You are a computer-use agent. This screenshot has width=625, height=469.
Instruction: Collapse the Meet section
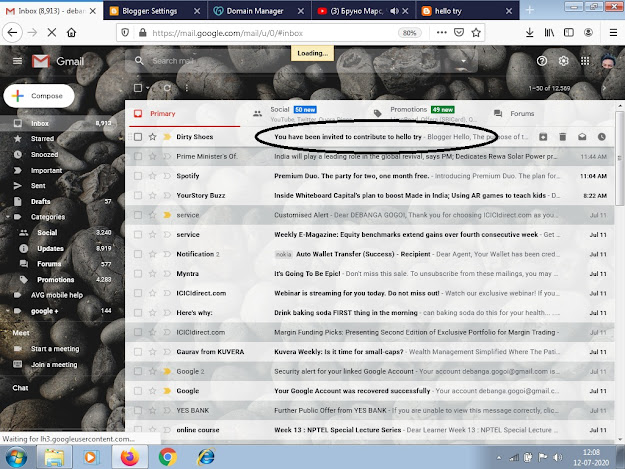coord(21,333)
